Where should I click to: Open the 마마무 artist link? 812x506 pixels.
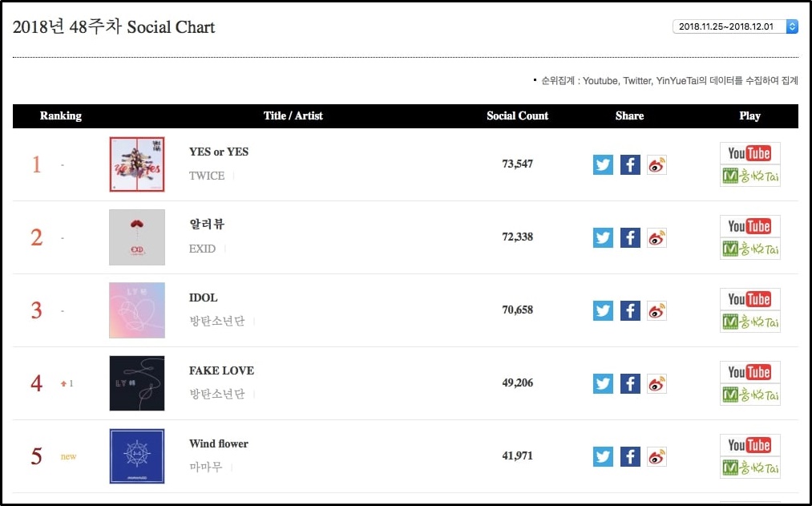205,468
